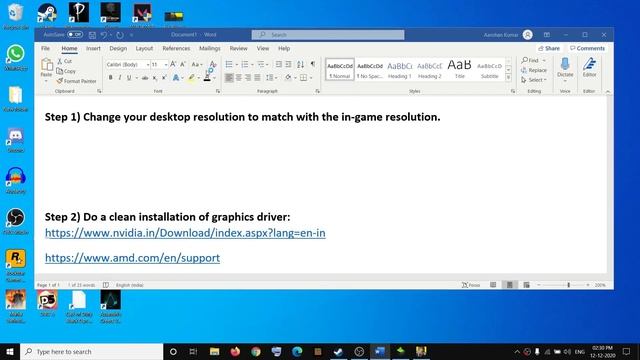Clear all formatting with eraser A icon
The width and height of the screenshot is (640, 360).
point(213,64)
